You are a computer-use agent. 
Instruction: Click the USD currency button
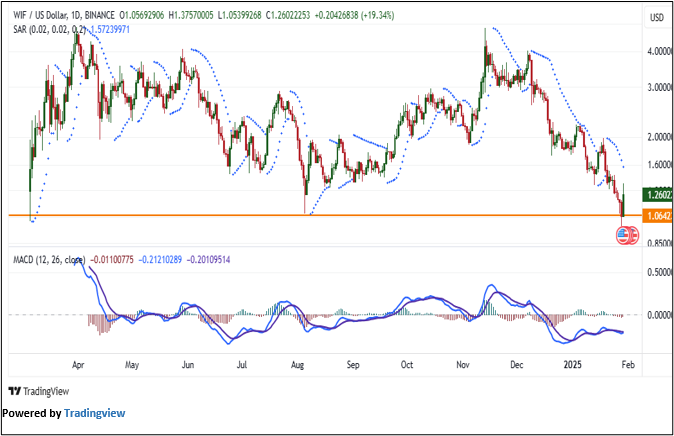point(656,17)
